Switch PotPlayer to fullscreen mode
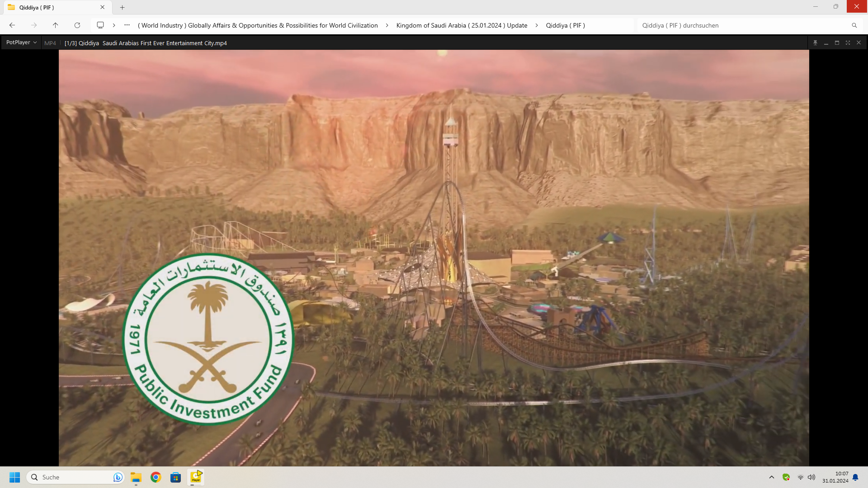The image size is (868, 488). [x=848, y=42]
